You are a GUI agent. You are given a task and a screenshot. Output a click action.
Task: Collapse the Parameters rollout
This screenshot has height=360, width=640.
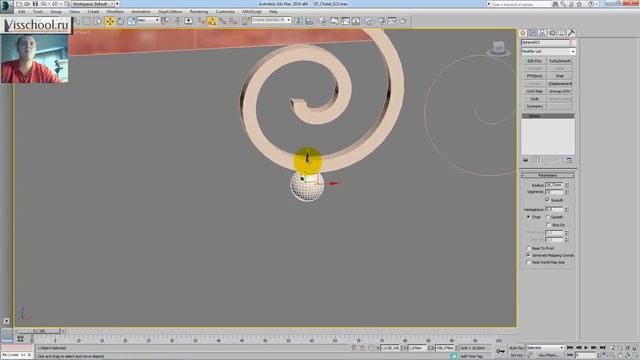coord(548,175)
